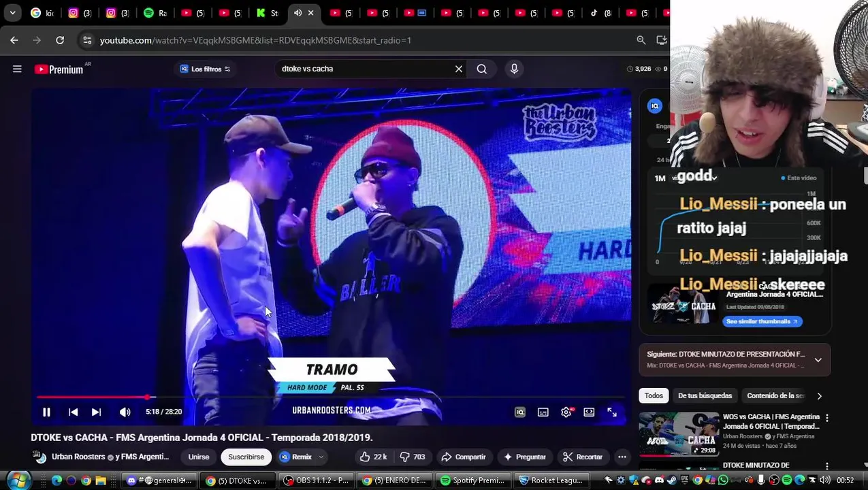
Task: Open Los filtros options
Action: pos(205,69)
